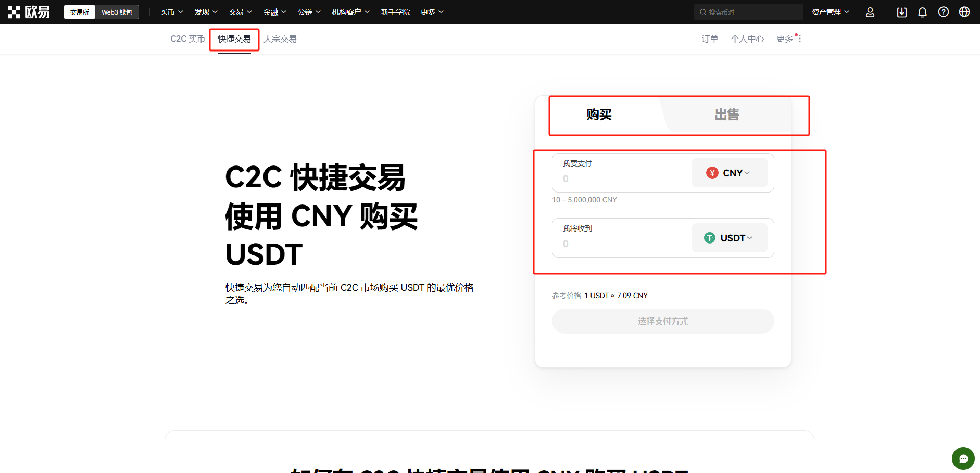Click the language globe icon
This screenshot has width=980, height=473.
pos(964,12)
